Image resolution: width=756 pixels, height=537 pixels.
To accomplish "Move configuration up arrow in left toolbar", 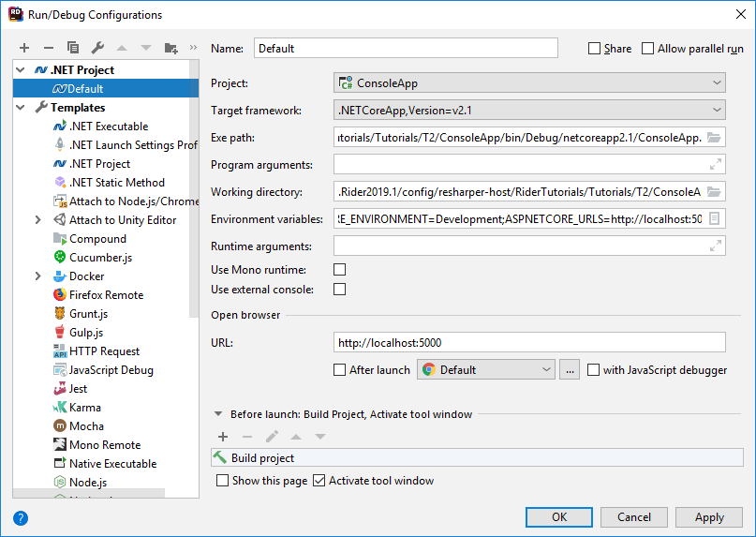I will (x=122, y=48).
